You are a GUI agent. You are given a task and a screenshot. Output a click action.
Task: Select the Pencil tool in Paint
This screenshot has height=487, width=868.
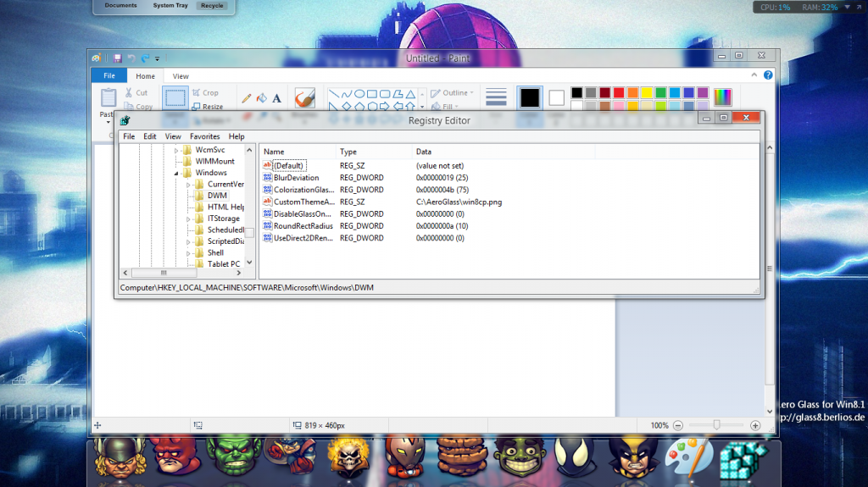247,97
